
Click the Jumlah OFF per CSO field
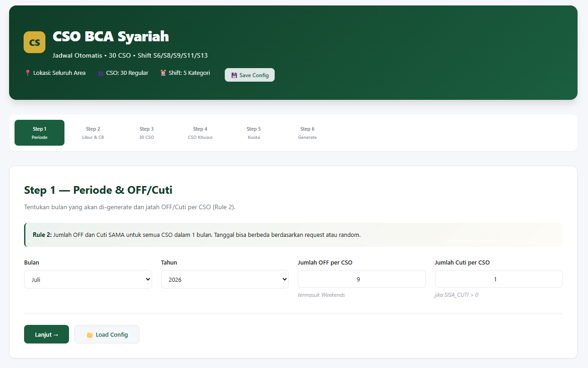click(362, 279)
